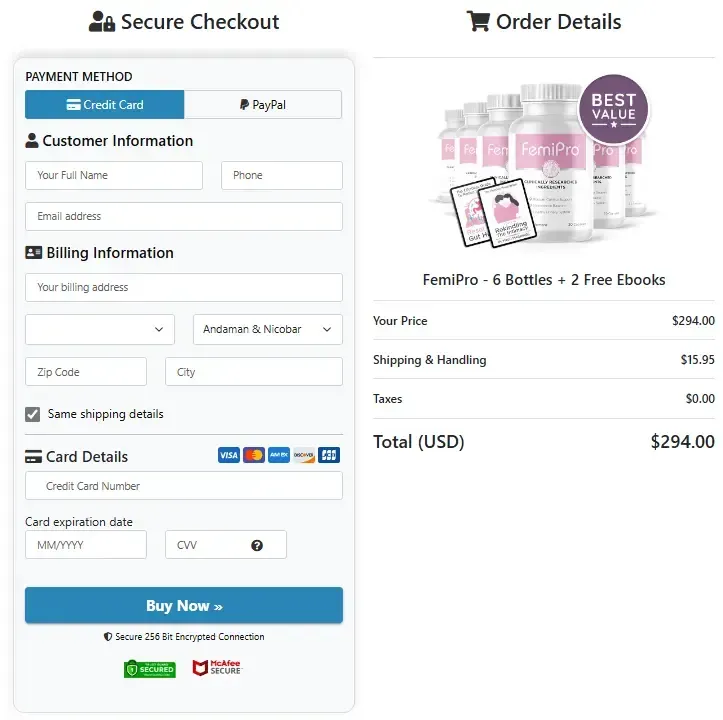Focus the Your Full Name field
723x720 pixels.
tap(114, 175)
